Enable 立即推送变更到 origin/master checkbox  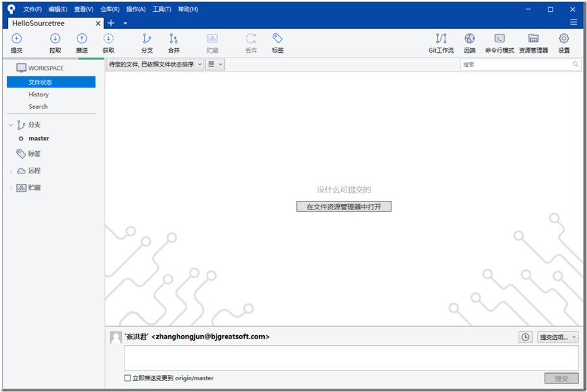128,378
